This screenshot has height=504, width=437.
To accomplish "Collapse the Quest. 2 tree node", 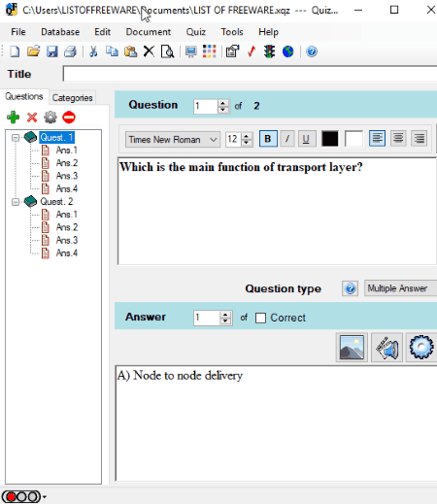I will pyautogui.click(x=16, y=202).
